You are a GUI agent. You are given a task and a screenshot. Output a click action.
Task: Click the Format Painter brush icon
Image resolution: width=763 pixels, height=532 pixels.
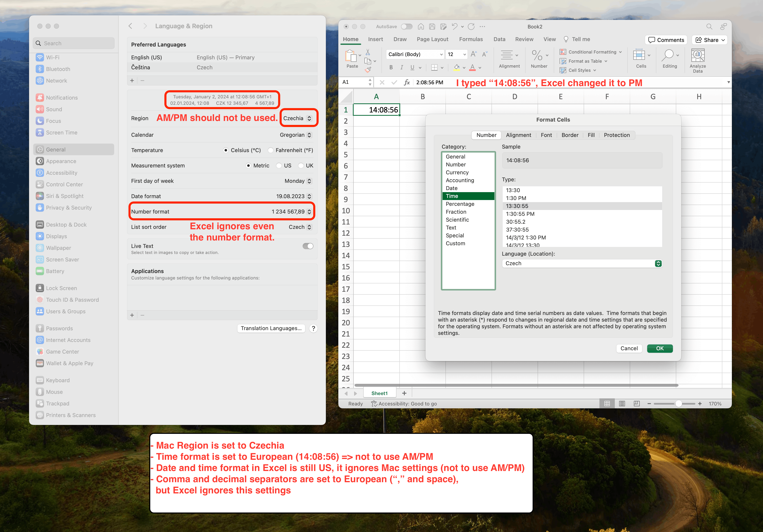pos(368,70)
